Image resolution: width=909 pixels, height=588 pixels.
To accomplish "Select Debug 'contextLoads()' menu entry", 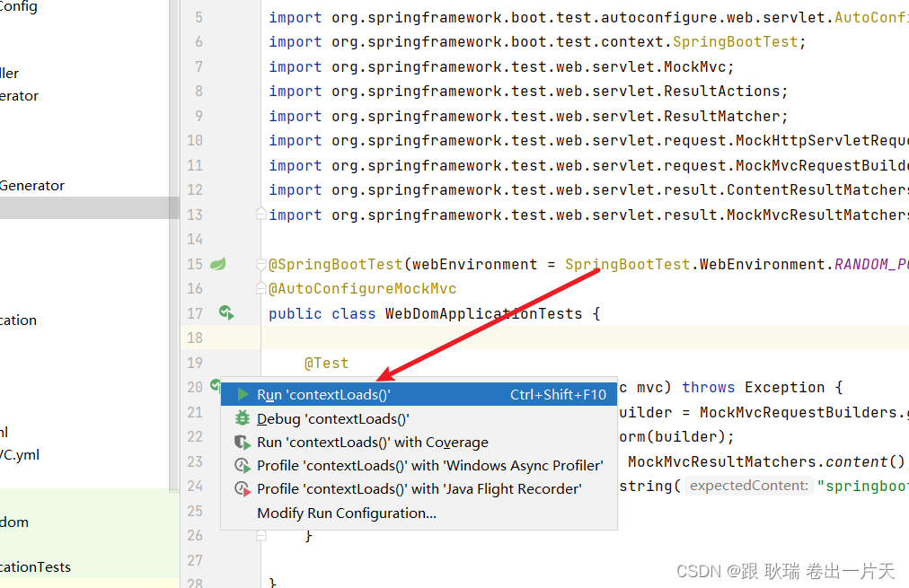I will pos(419,419).
